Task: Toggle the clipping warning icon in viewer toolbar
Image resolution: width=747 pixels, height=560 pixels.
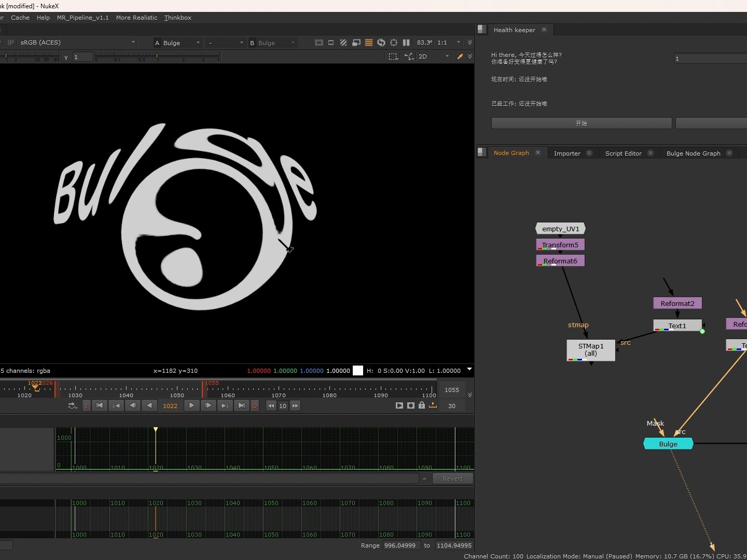Action: tap(331, 43)
